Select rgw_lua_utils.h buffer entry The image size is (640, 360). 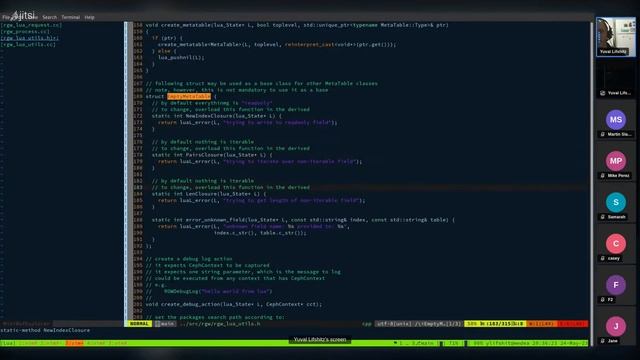(29, 38)
